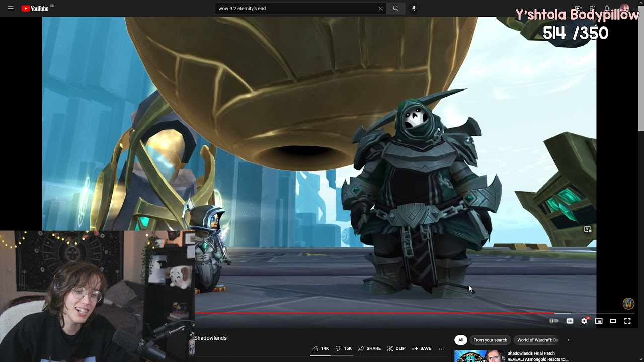
Task: Like the video with the thumbs up
Action: 320,348
